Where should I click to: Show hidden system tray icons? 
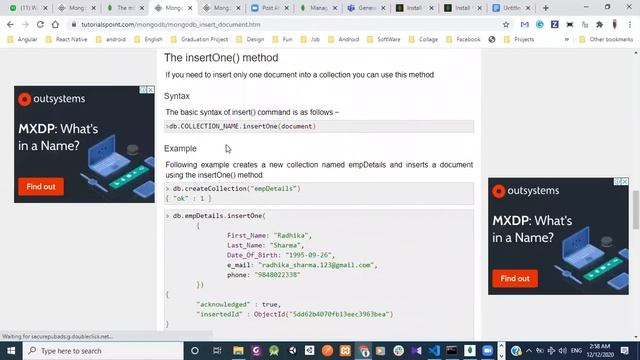click(x=529, y=351)
